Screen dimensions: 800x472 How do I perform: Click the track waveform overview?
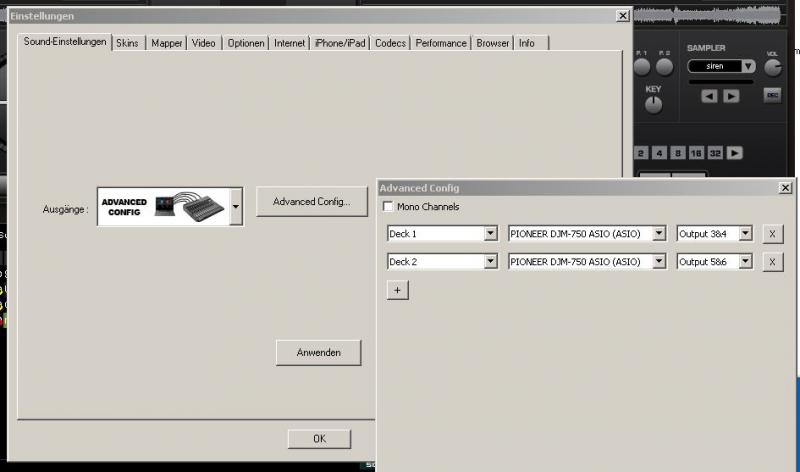tap(708, 16)
